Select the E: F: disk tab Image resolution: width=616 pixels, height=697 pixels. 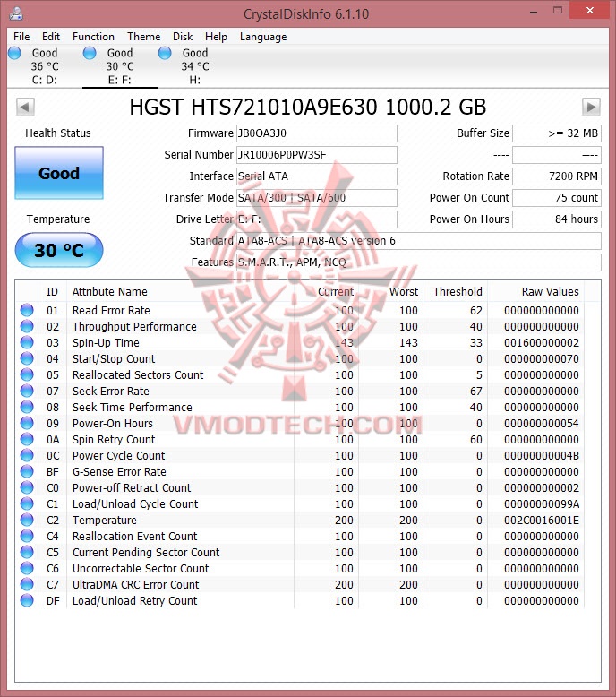click(119, 65)
